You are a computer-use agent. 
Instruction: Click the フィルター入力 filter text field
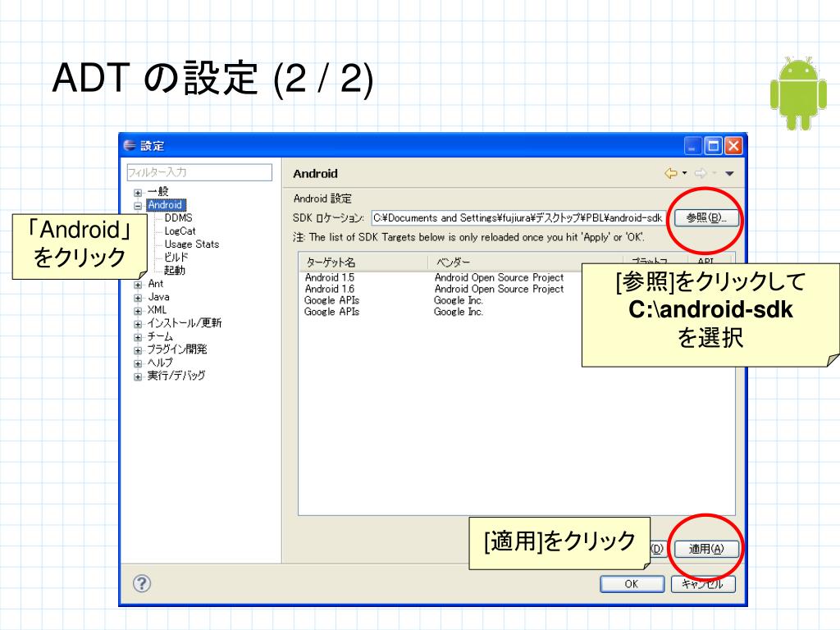[x=199, y=172]
